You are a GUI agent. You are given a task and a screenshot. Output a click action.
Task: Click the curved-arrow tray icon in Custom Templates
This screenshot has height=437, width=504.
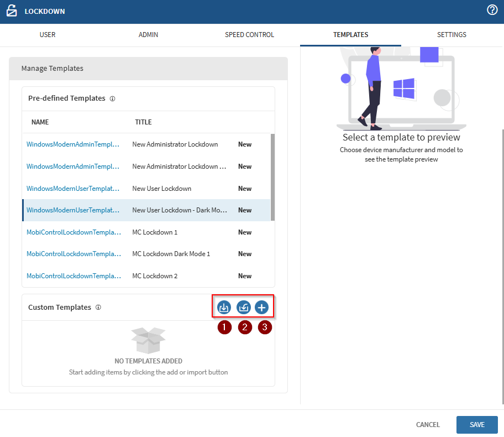point(243,307)
